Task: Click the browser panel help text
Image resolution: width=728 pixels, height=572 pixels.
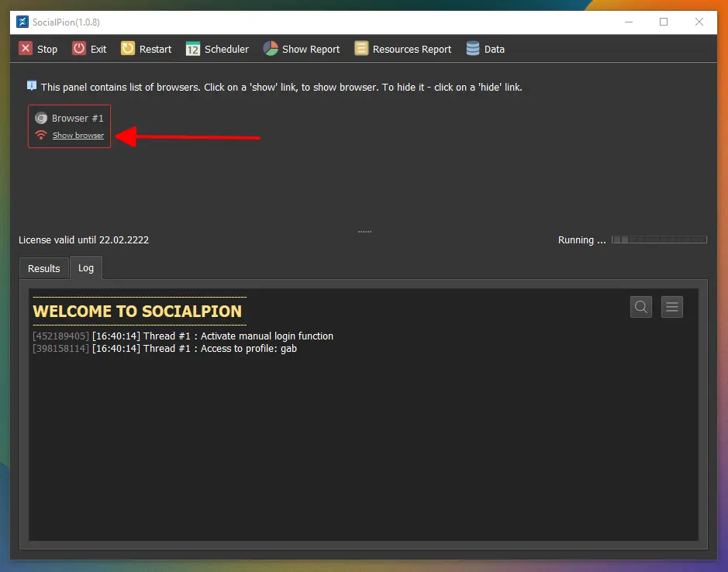Action: 281,88
